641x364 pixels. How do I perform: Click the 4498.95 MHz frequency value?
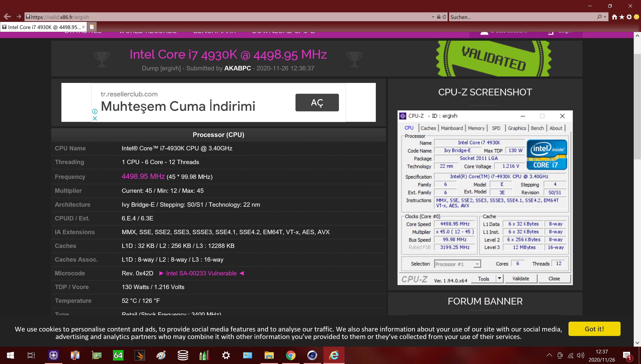143,176
